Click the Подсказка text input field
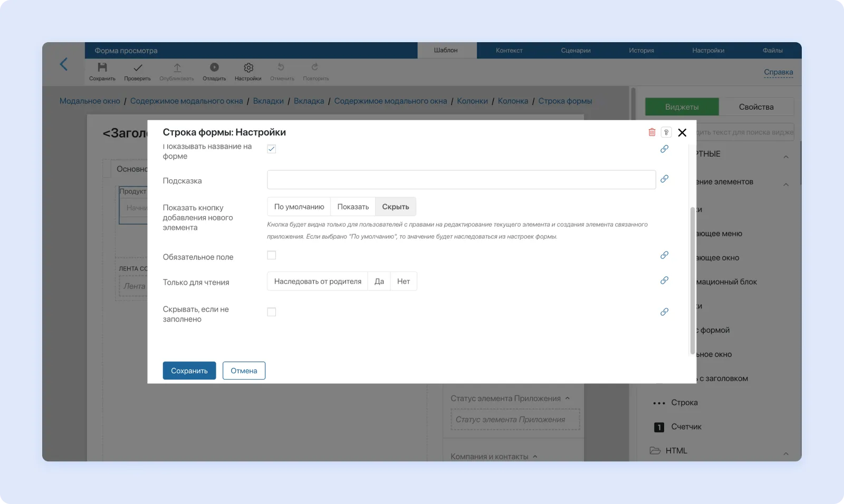 (461, 180)
